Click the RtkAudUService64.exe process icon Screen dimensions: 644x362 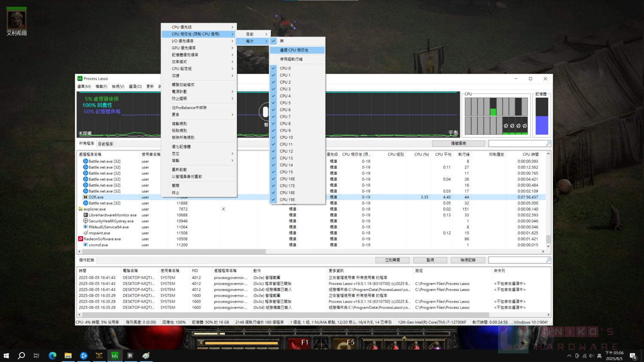[85, 227]
